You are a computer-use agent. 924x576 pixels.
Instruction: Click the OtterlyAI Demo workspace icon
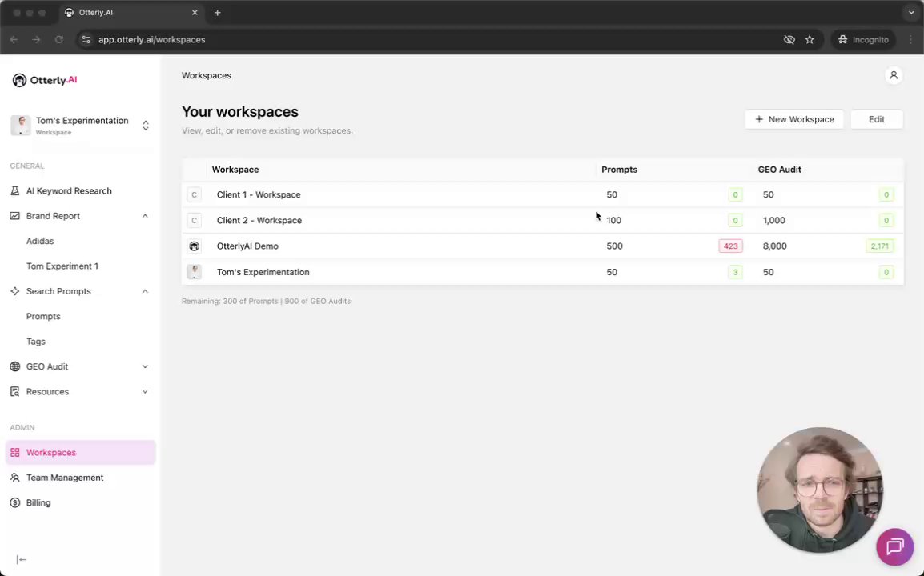(x=194, y=246)
